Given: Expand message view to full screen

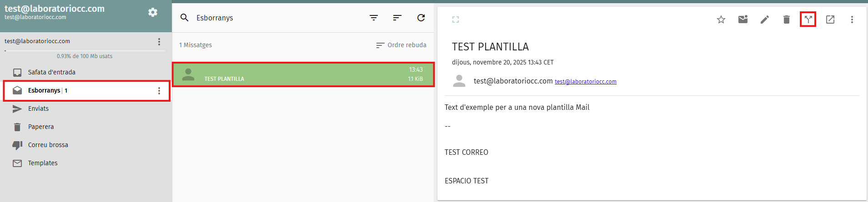Looking at the screenshot, I should pyautogui.click(x=456, y=20).
